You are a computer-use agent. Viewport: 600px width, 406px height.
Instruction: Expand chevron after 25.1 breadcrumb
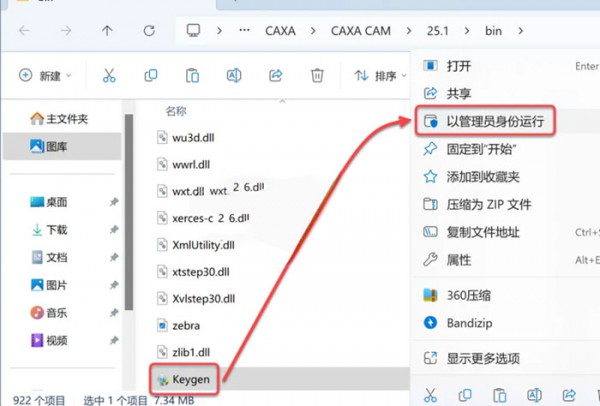[467, 31]
